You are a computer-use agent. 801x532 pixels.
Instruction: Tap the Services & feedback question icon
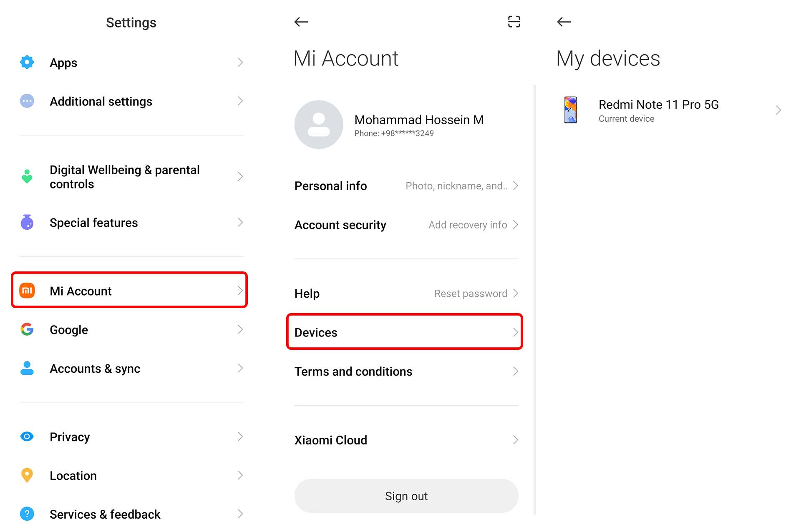[27, 514]
